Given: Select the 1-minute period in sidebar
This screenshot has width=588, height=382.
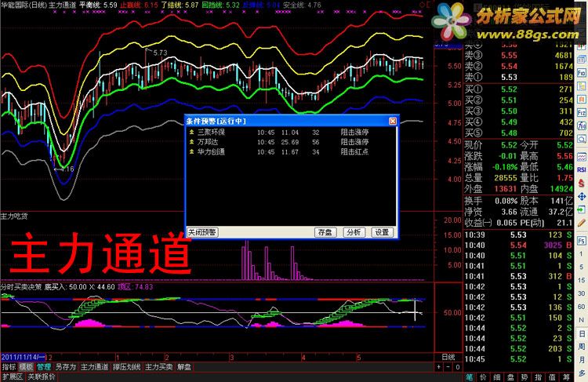Looking at the screenshot, I should click(581, 254).
